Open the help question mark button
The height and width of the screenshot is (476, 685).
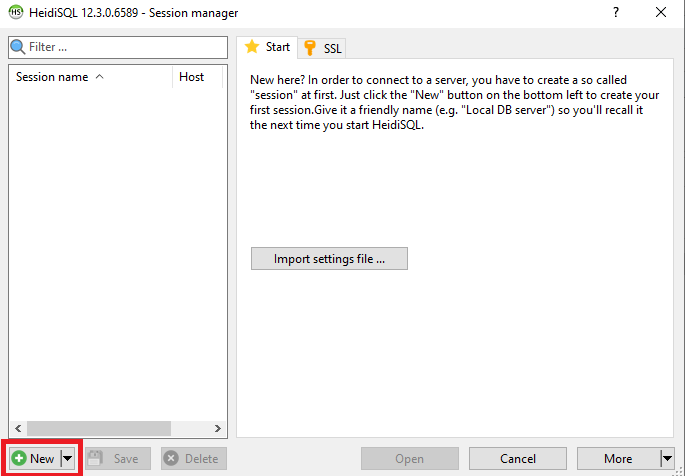click(x=616, y=12)
